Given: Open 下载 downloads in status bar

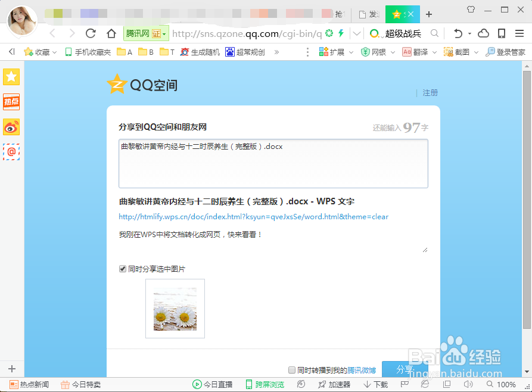Looking at the screenshot, I should 375,384.
